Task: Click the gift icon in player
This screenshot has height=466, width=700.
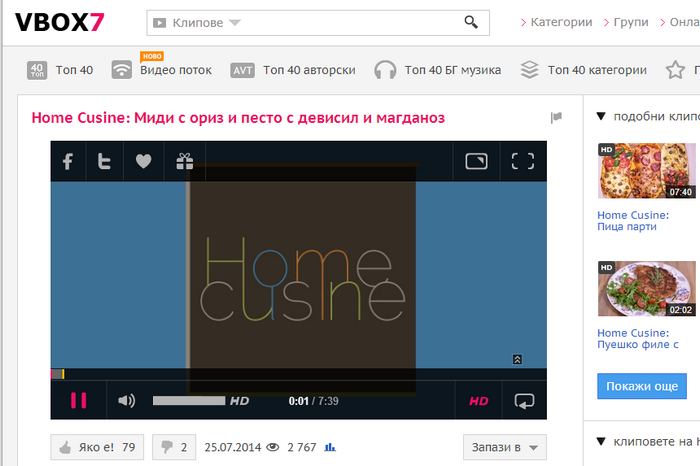Action: [184, 161]
